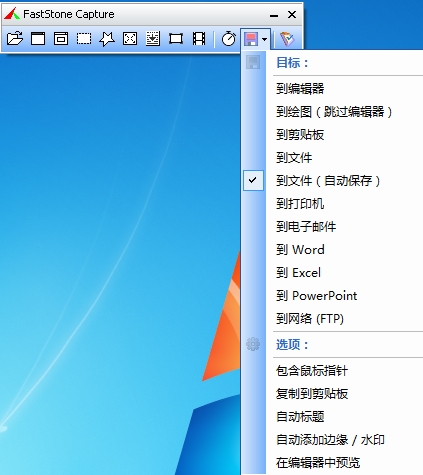423x475 pixels.
Task: Select Capture Full Screen tool
Action: [130, 39]
